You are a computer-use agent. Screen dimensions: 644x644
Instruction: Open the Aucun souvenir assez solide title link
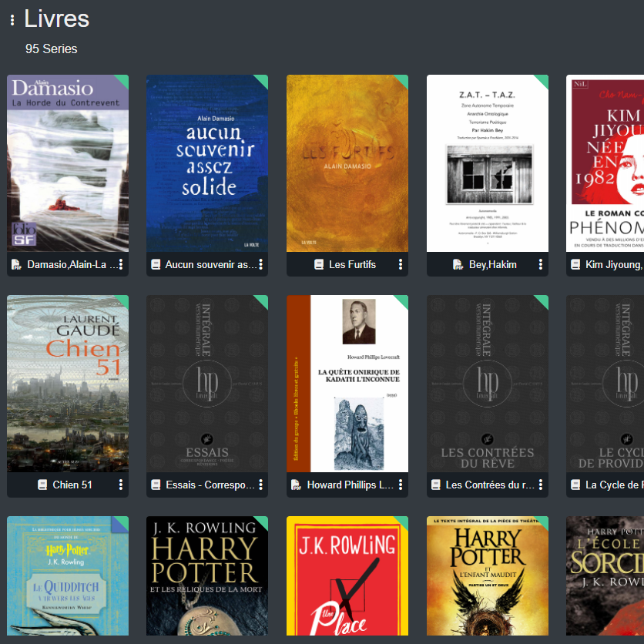point(211,264)
